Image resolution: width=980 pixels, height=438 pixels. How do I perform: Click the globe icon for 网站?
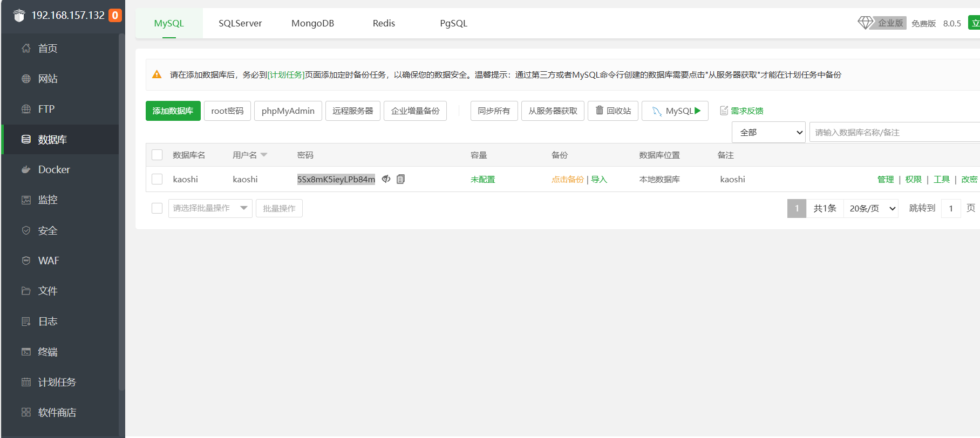(26, 79)
